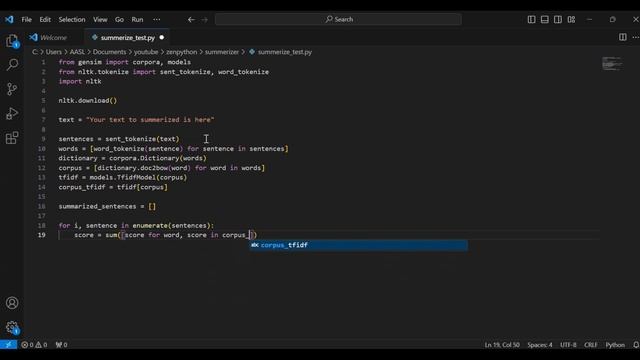
Task: Click line number 19 in gutter
Action: pyautogui.click(x=42, y=235)
